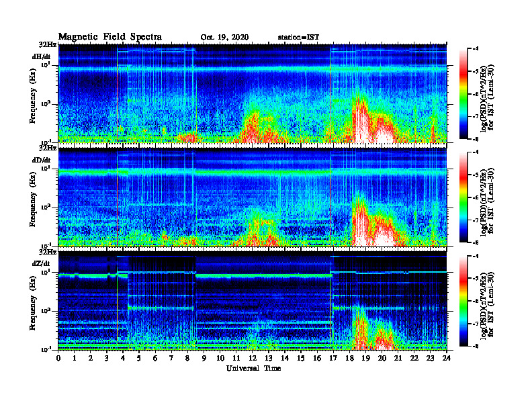Click hour 12 on the Universal Time axis

253,358
